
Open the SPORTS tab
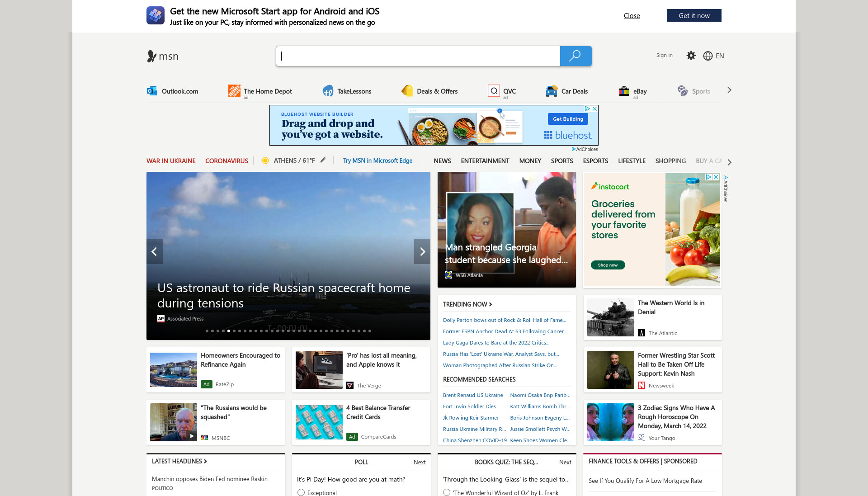[562, 161]
